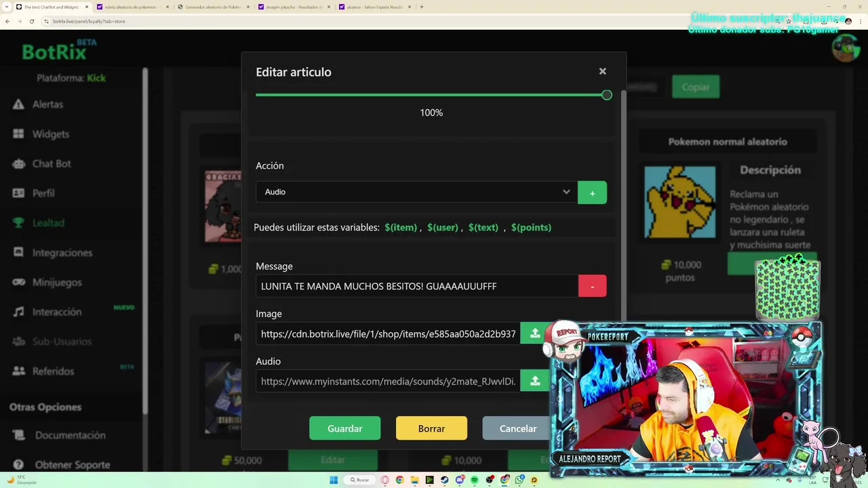Upload an image file with upload icon
The height and width of the screenshot is (488, 868).
click(x=535, y=333)
